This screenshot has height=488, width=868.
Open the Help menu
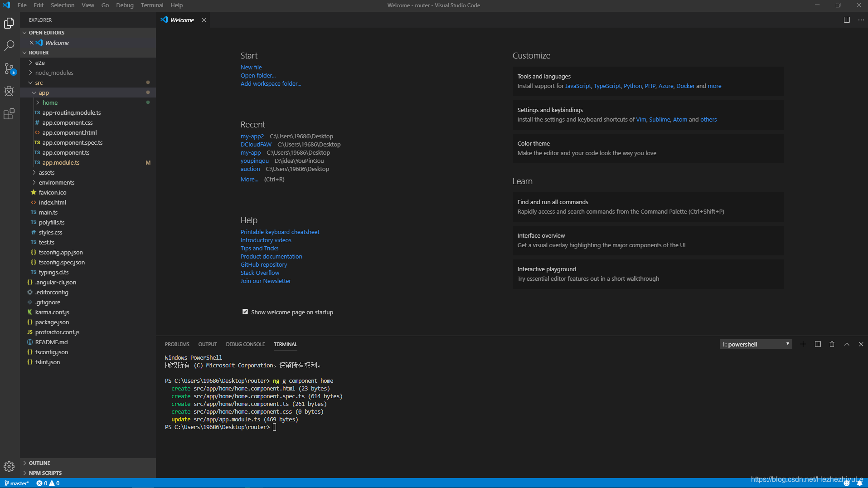176,5
